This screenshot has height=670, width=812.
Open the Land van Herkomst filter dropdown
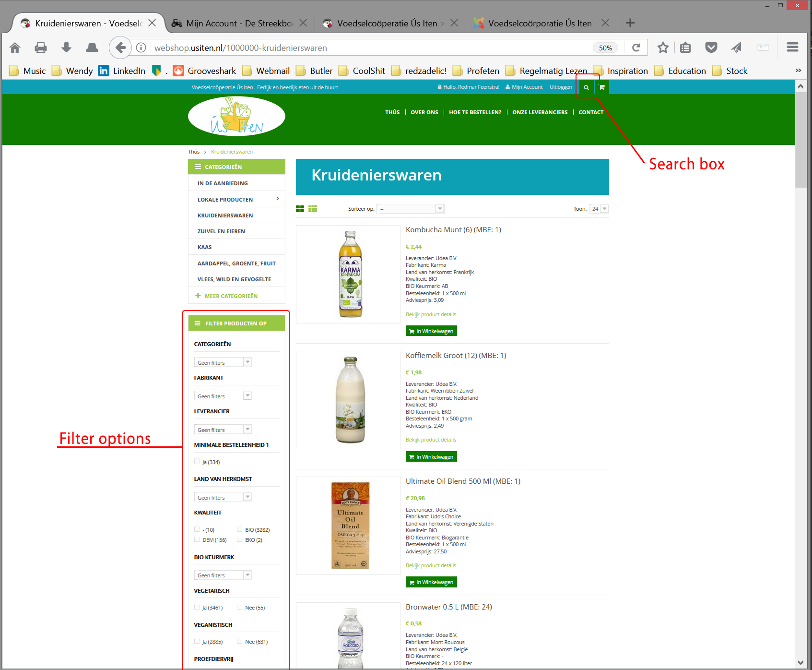point(223,497)
